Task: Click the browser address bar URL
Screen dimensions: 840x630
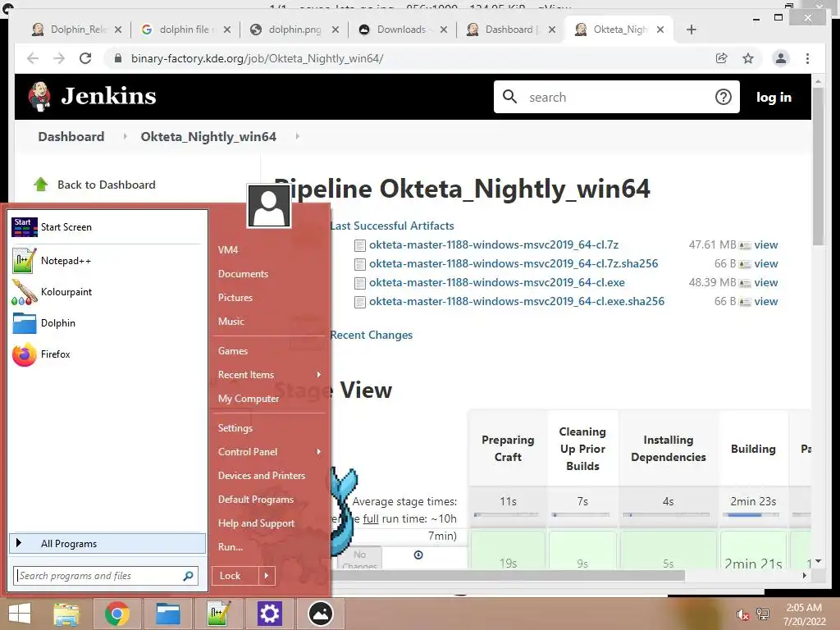Action: (257, 58)
